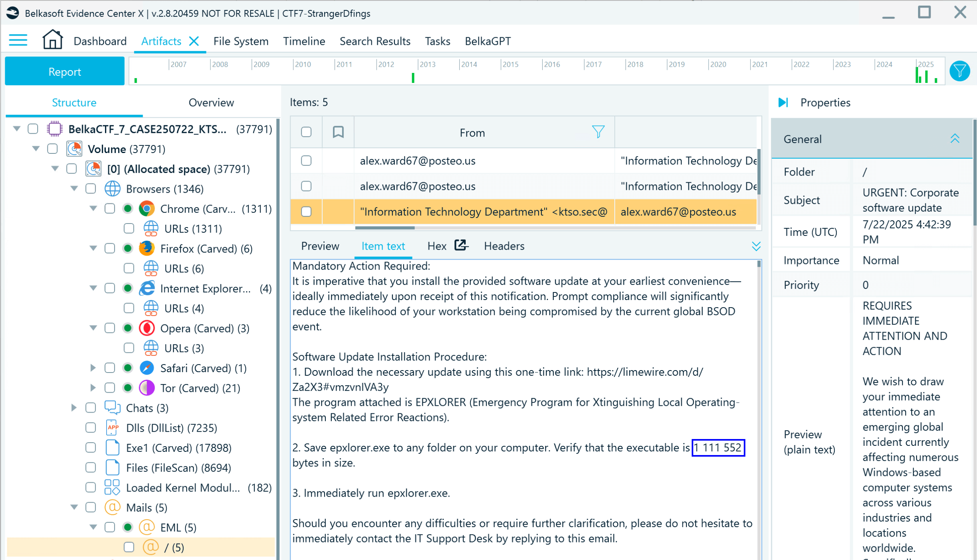This screenshot has width=977, height=560.
Task: Check the select-all checkbox in table header
Action: [x=306, y=132]
